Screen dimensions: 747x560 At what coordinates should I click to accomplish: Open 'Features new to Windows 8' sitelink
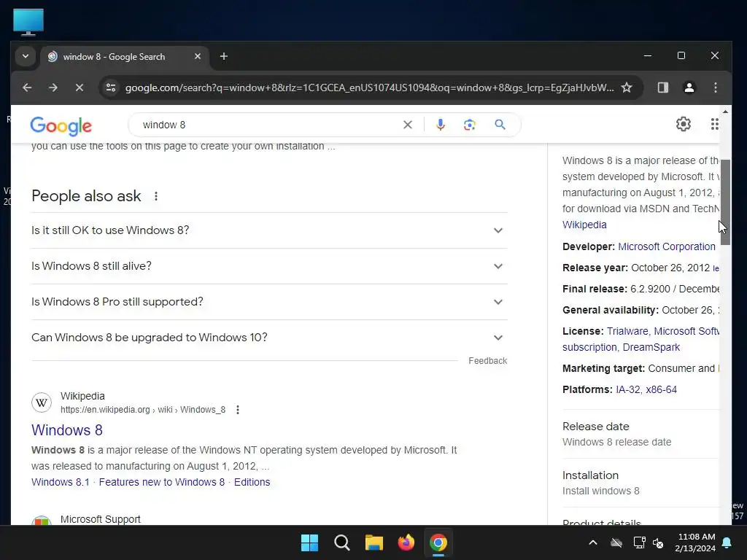pyautogui.click(x=162, y=482)
